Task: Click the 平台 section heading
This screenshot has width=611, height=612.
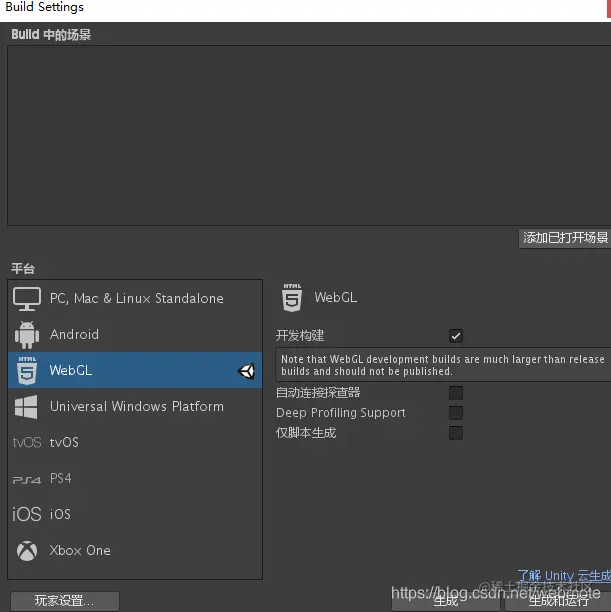Action: click(x=23, y=269)
